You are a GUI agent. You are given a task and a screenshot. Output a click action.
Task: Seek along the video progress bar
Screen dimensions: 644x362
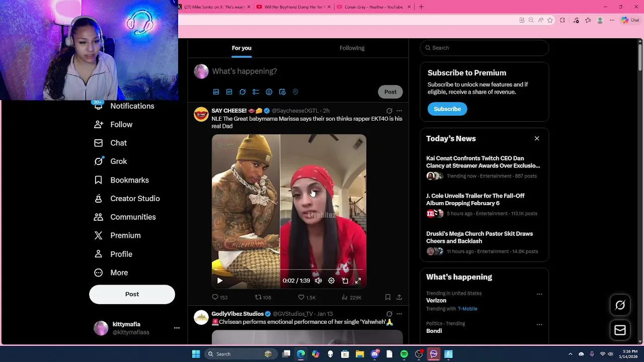(289, 270)
